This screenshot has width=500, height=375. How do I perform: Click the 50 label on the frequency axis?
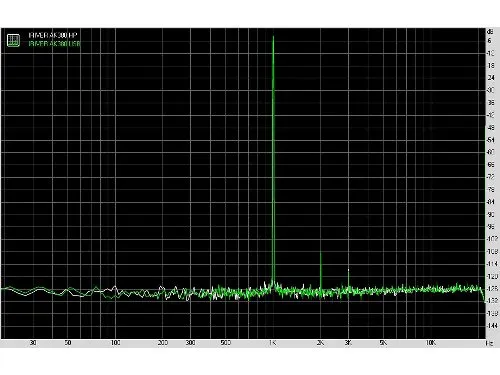point(68,343)
